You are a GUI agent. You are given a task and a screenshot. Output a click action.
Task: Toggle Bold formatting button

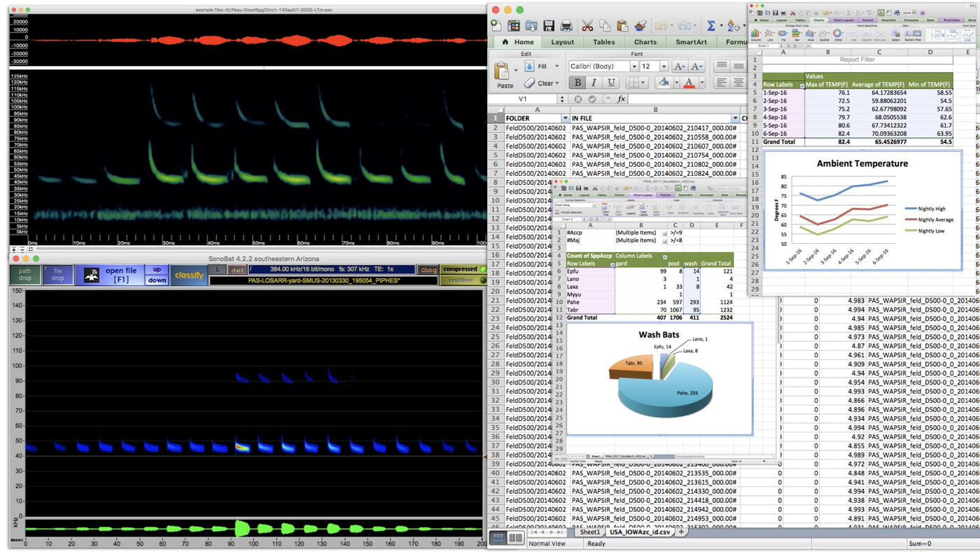point(577,83)
